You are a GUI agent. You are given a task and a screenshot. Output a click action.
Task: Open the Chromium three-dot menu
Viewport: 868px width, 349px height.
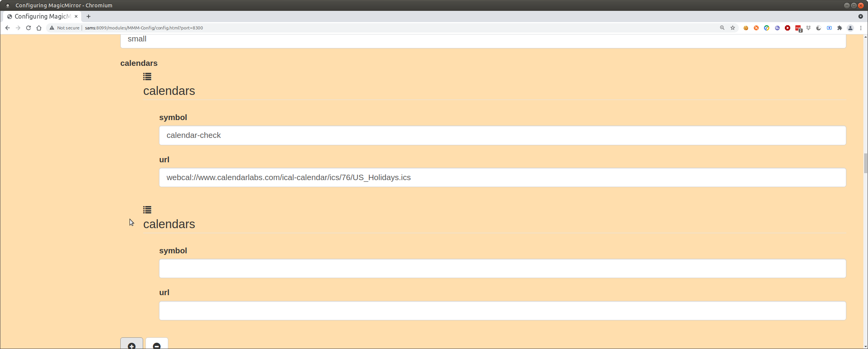coord(861,28)
